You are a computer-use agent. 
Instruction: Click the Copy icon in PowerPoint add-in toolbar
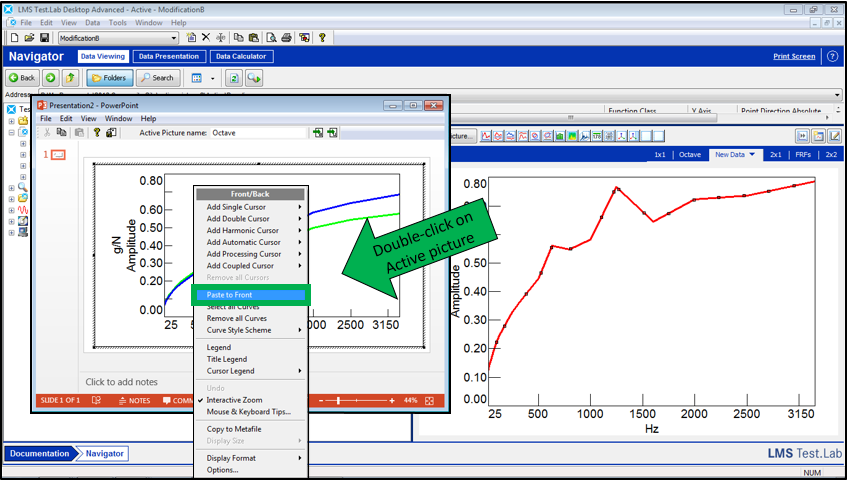coord(62,132)
